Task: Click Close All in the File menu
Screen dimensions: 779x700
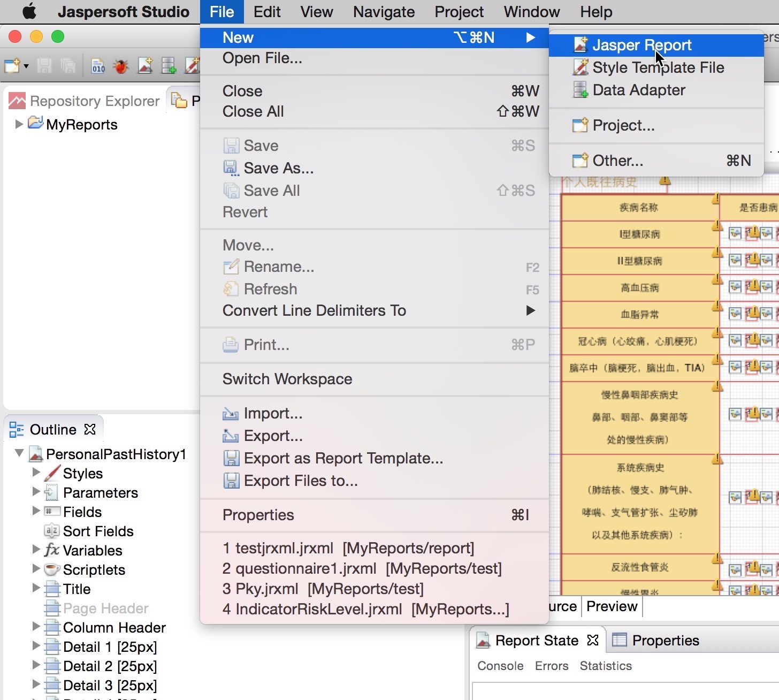Action: pyautogui.click(x=375, y=111)
